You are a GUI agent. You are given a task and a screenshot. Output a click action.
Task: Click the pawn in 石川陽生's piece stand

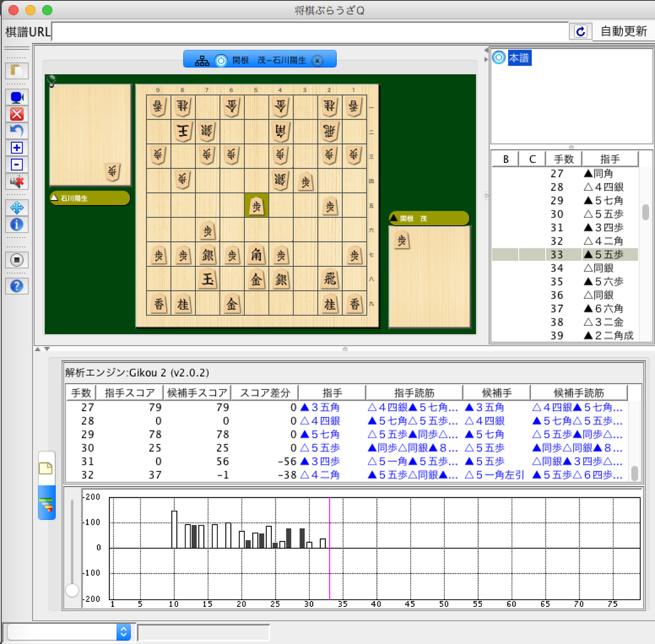(113, 171)
